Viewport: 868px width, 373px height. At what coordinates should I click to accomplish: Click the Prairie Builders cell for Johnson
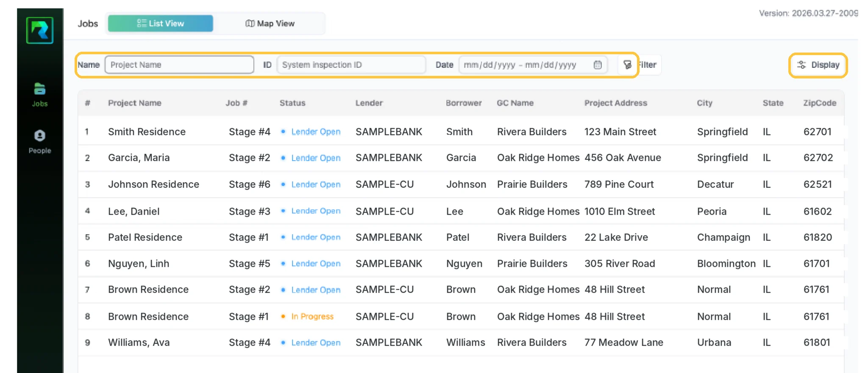pos(532,184)
